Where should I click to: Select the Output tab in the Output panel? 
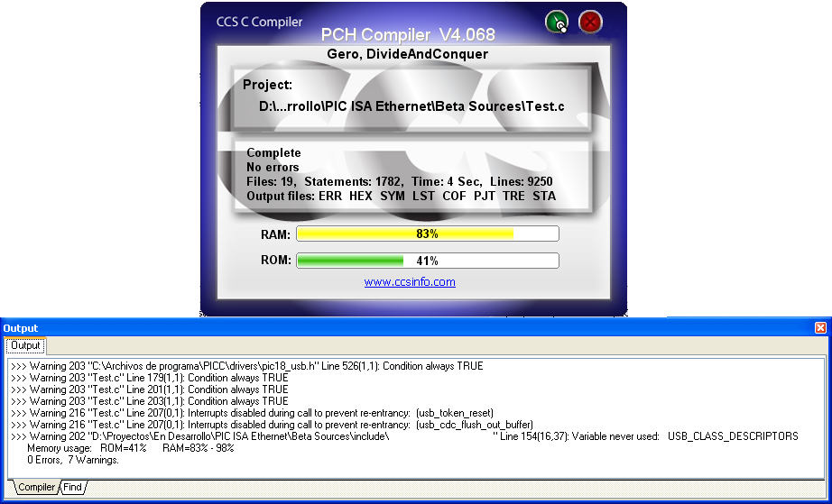pyautogui.click(x=25, y=345)
